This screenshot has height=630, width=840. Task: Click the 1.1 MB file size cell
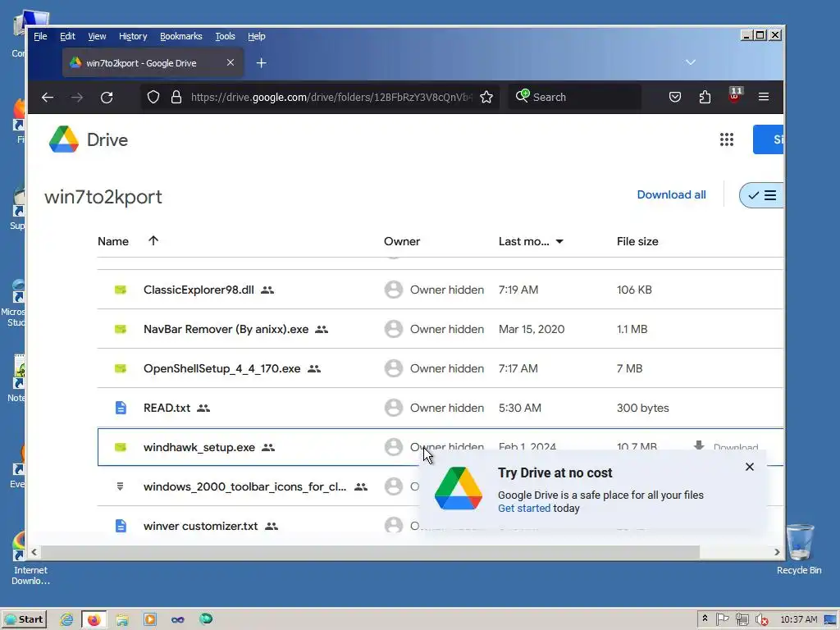[x=632, y=329]
